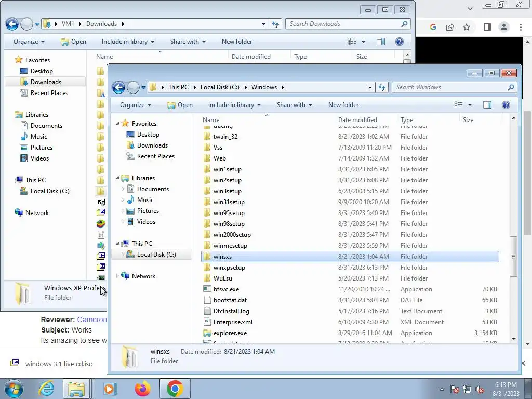Click forward arrow in Windows folder window

[133, 87]
